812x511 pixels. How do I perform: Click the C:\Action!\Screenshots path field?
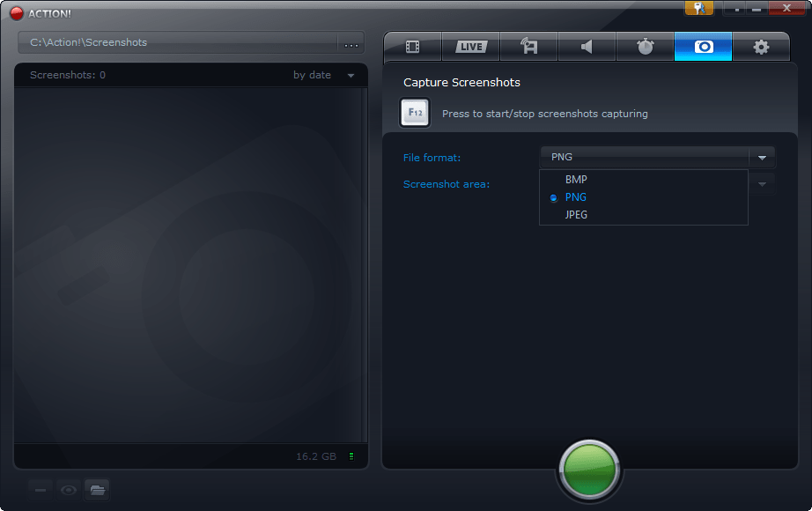pyautogui.click(x=178, y=42)
